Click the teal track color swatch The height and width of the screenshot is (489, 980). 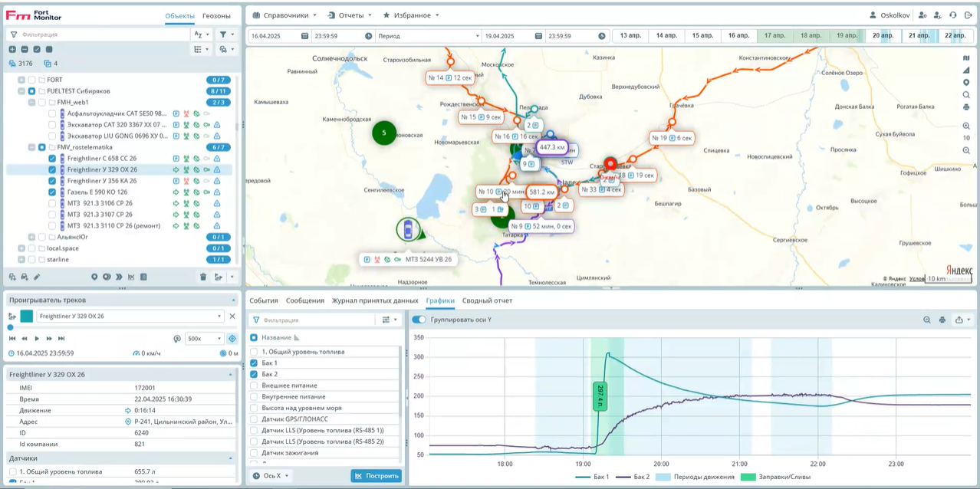click(x=27, y=316)
